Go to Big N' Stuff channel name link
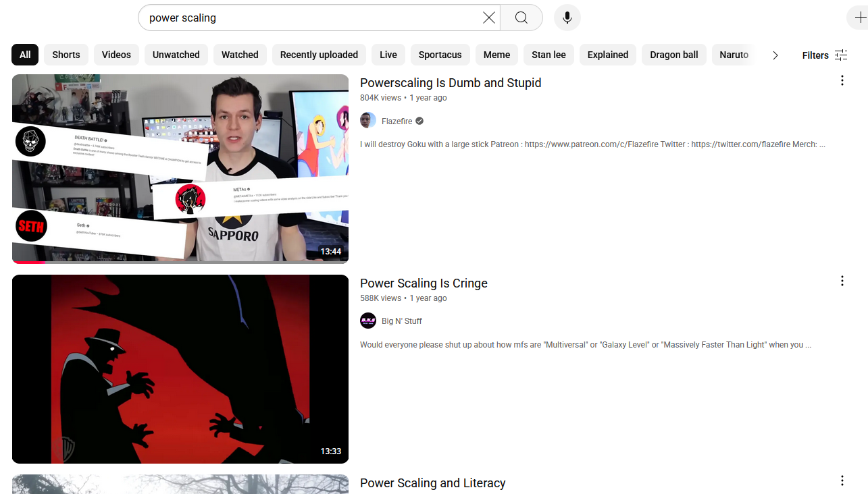The height and width of the screenshot is (494, 868). coord(402,321)
